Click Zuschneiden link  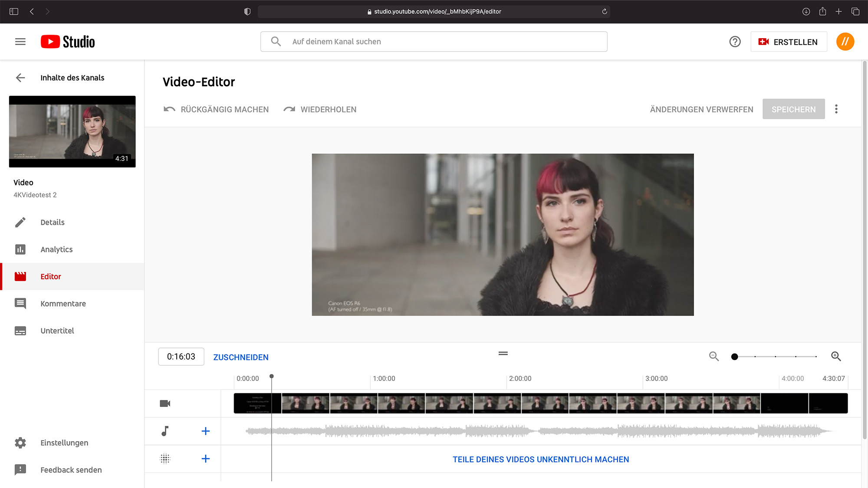tap(241, 357)
